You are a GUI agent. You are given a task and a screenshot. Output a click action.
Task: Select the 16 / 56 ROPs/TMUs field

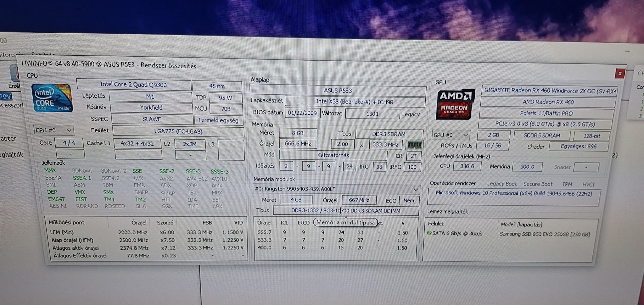pyautogui.click(x=493, y=146)
